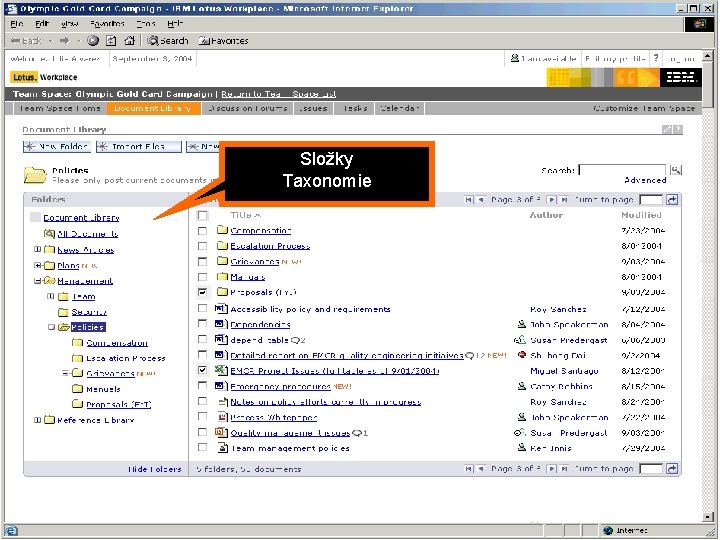Image resolution: width=720 pixels, height=540 pixels.
Task: Click the comment bubble icon beside depend table
Action: (296, 340)
